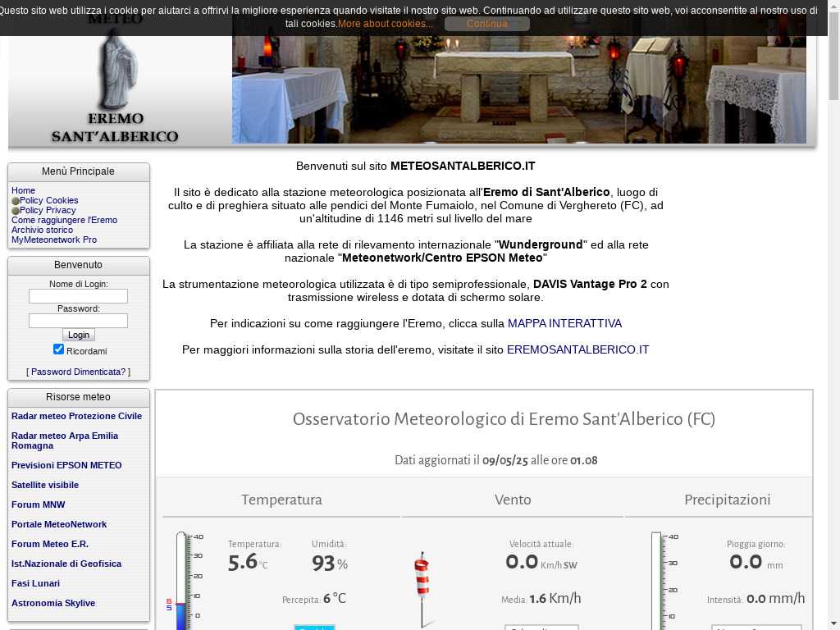Click the bullet icon beside Policy Privacy
Viewport: 840px width, 630px height.
[16, 211]
